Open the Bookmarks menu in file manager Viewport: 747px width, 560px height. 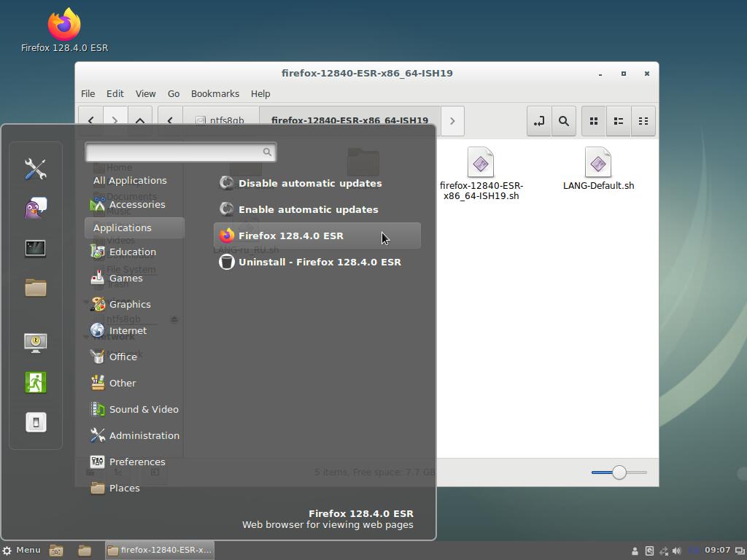[x=215, y=94]
